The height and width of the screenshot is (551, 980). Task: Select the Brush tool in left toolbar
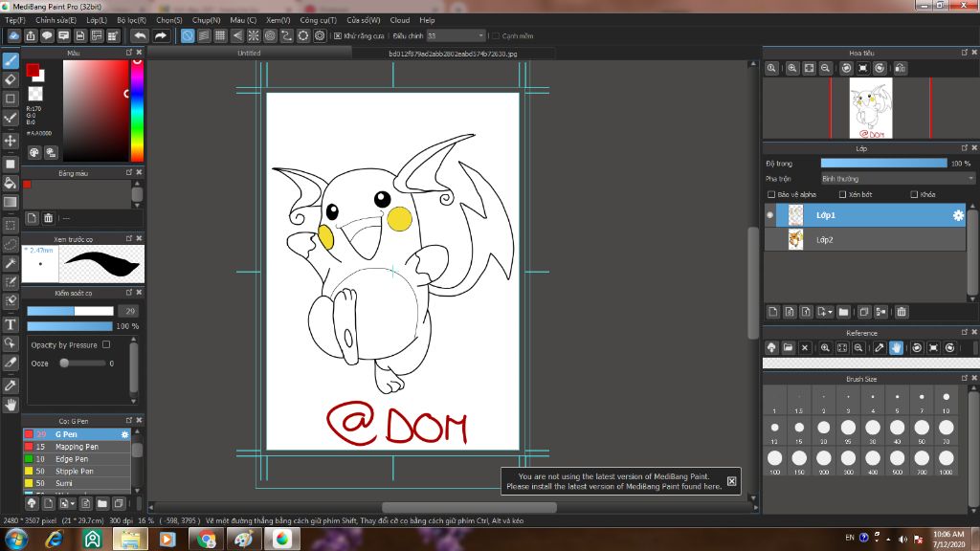11,60
